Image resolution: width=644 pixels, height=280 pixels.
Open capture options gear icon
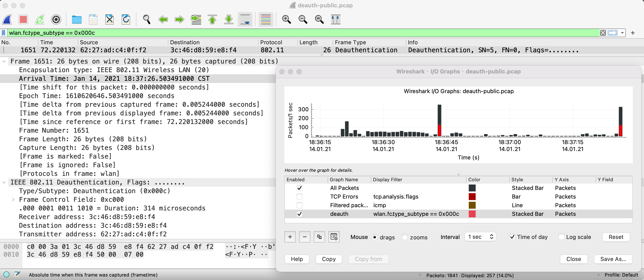(x=56, y=19)
